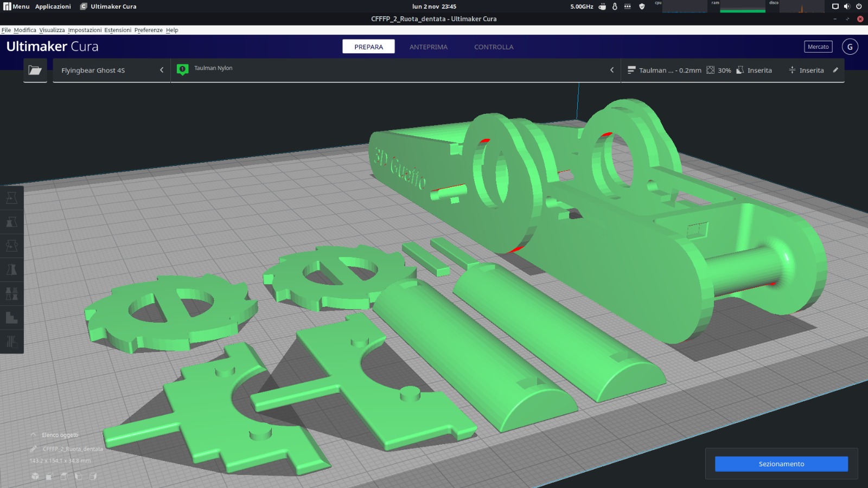
Task: Select the leftmost gear wheel model
Action: pos(171,313)
